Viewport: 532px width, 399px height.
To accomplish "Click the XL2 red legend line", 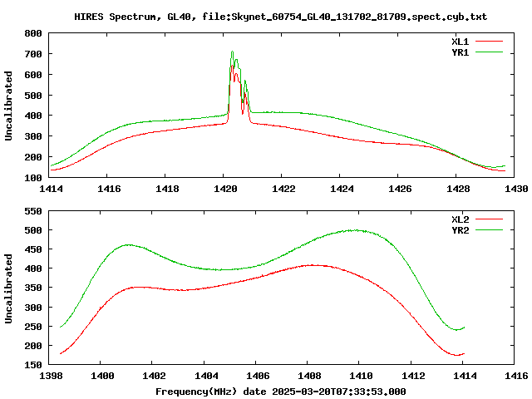I will pyautogui.click(x=489, y=219).
